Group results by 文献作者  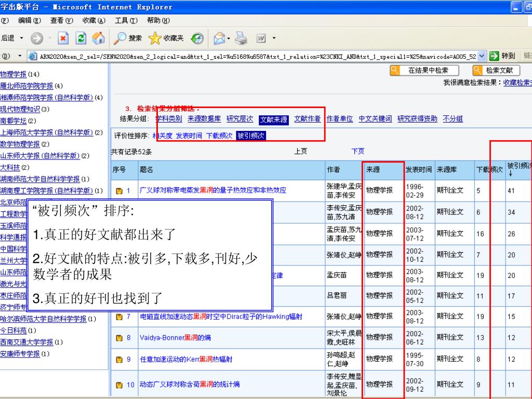pos(308,119)
